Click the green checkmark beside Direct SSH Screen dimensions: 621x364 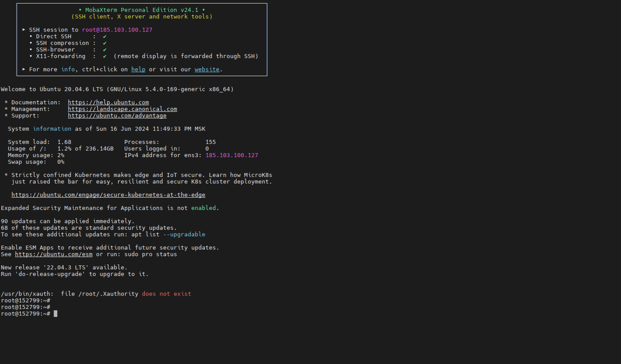pos(105,37)
